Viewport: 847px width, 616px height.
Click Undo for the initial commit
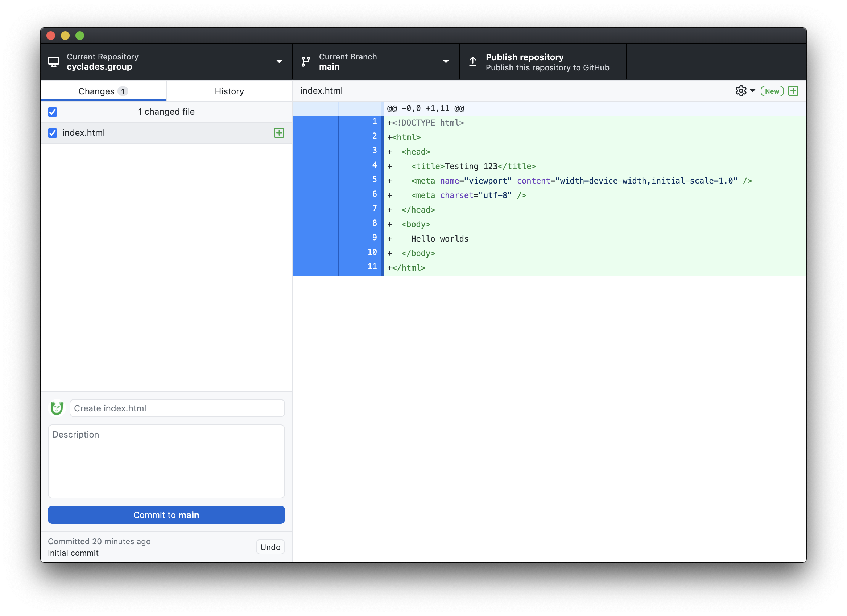(270, 547)
